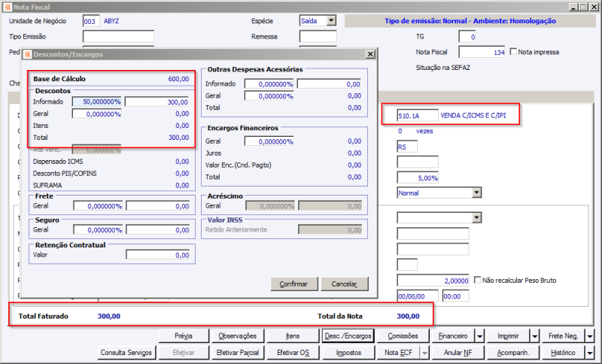
Task: Open the Espécie Saída dropdown
Action: [x=331, y=21]
